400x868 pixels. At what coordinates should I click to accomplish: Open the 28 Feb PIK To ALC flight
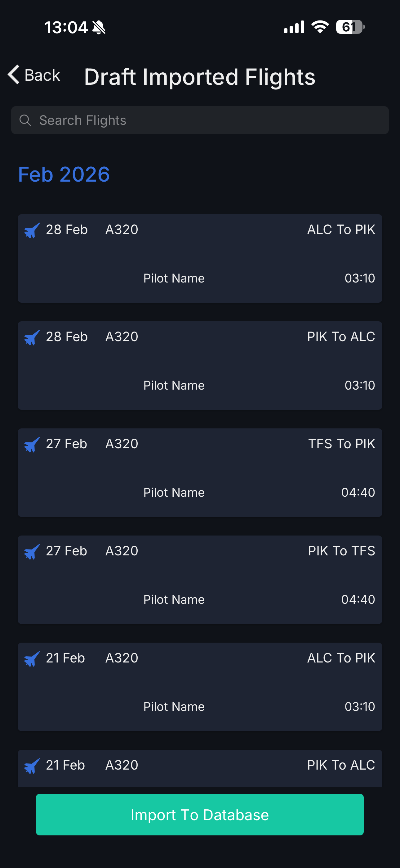coord(200,366)
